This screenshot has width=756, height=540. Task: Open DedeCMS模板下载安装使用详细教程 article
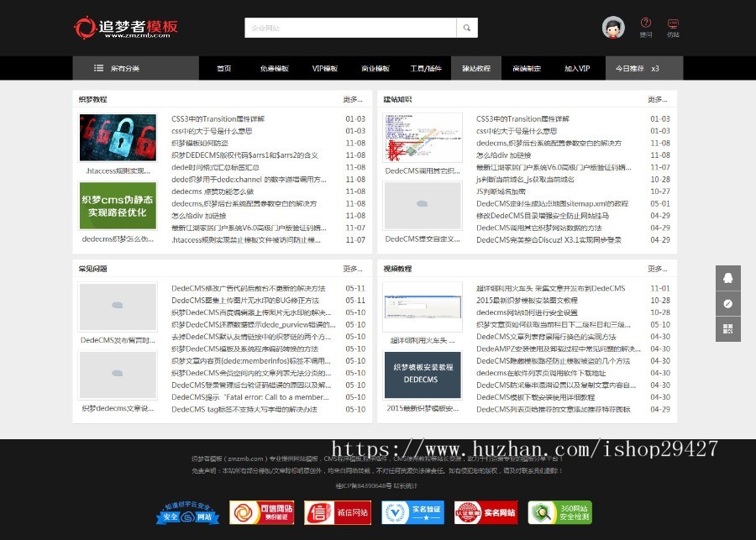pyautogui.click(x=535, y=397)
